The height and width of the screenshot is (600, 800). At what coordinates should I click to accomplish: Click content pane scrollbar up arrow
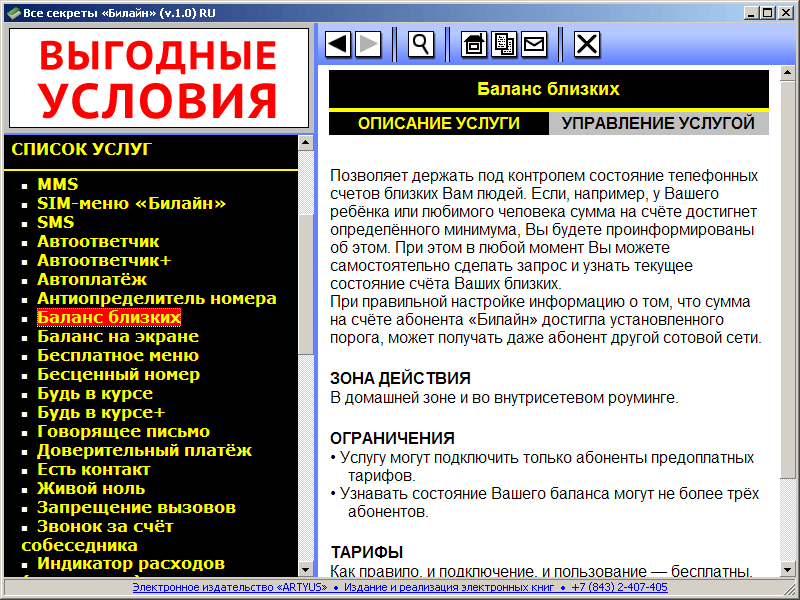(x=788, y=73)
